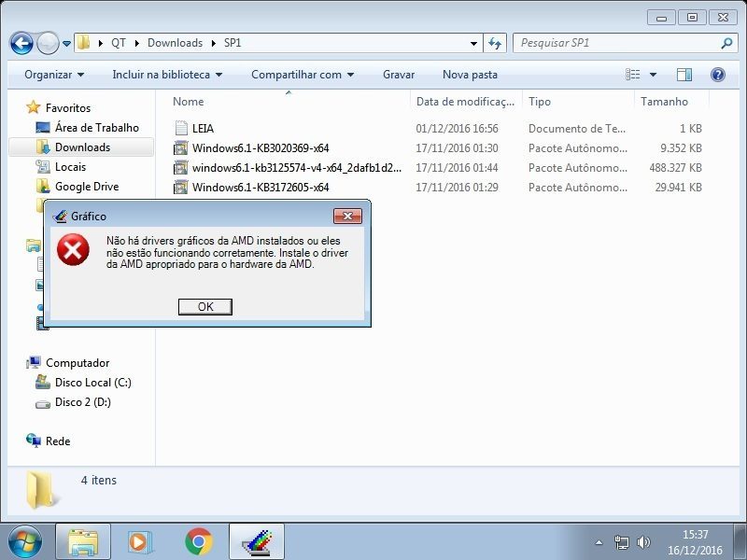Launch Windows Media Player from taskbar

click(x=140, y=541)
